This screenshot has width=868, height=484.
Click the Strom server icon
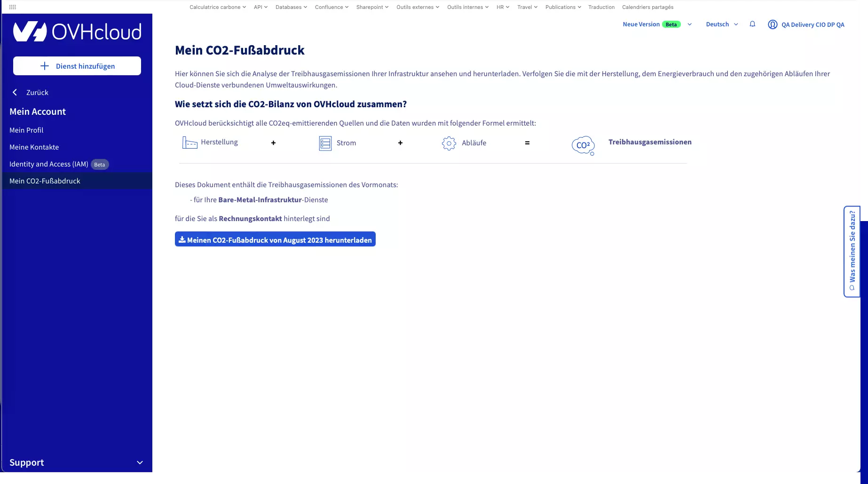pos(325,143)
